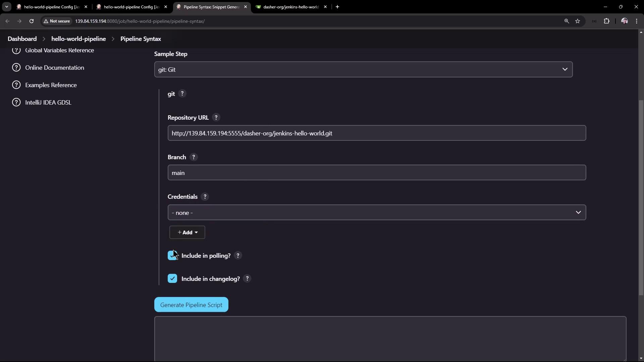Click help icon for Include in polling

[x=238, y=256]
